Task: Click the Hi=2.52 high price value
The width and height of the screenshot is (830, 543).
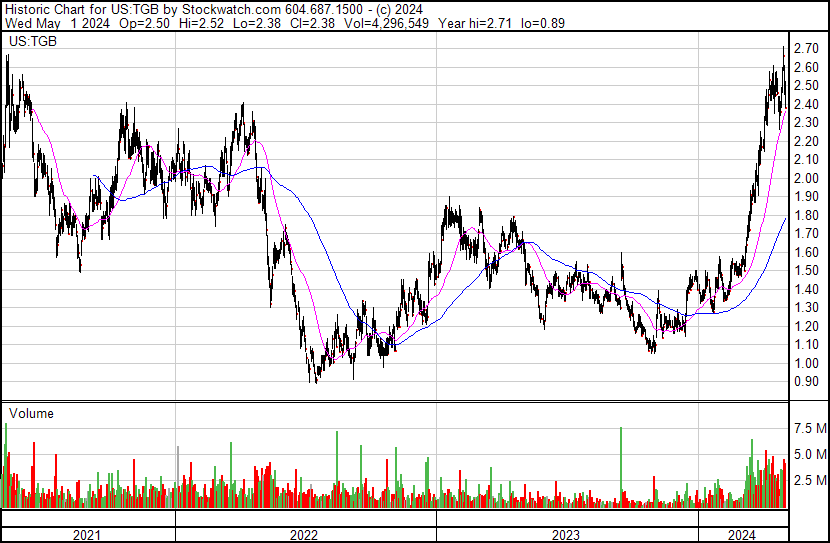Action: click(x=202, y=23)
